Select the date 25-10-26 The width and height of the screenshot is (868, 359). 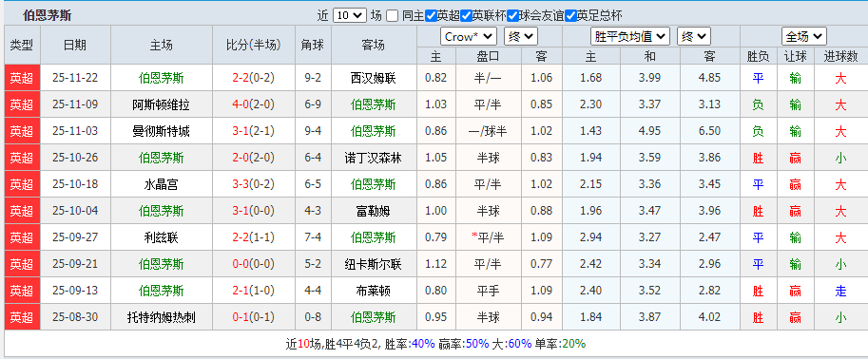(75, 158)
